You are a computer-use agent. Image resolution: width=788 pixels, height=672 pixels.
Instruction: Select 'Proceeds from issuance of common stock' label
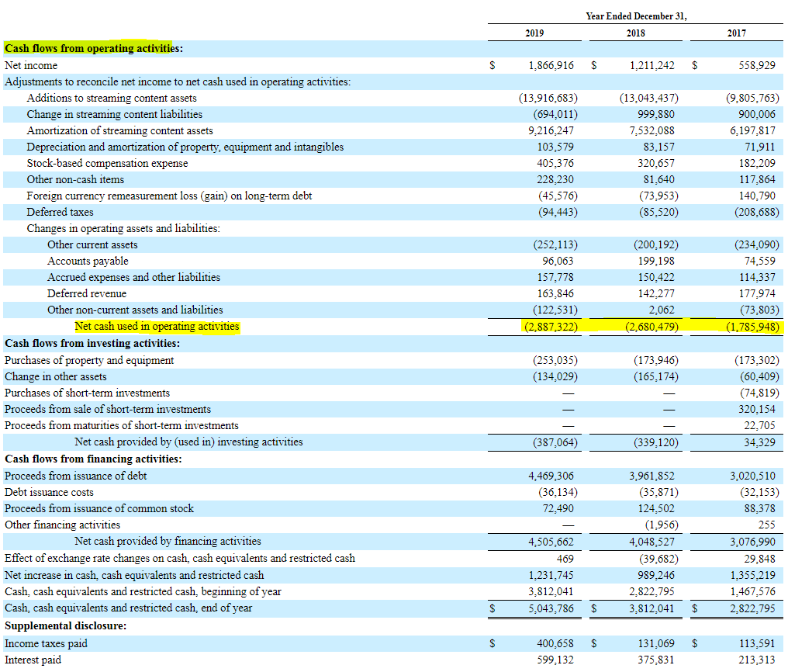pos(99,508)
